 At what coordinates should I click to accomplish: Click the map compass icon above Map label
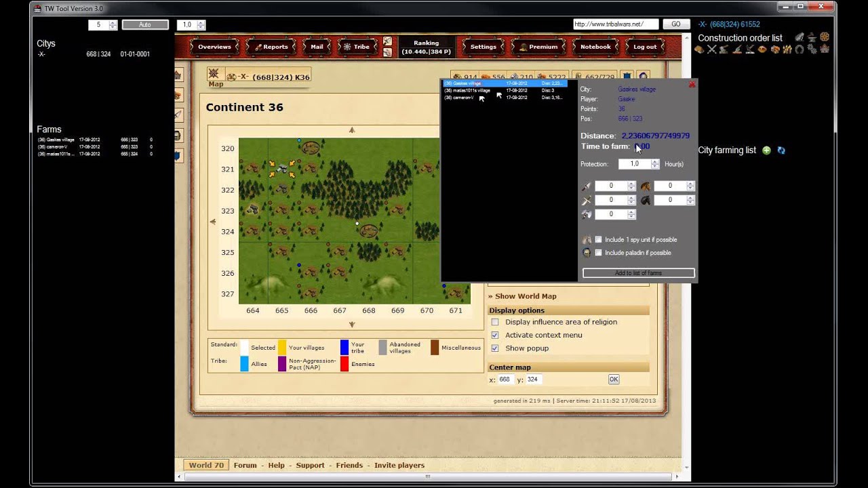click(x=214, y=73)
